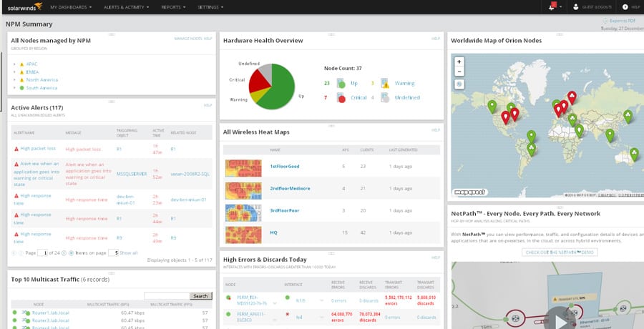Click the green status icon for Router1.lab.local

pyautogui.click(x=15, y=313)
